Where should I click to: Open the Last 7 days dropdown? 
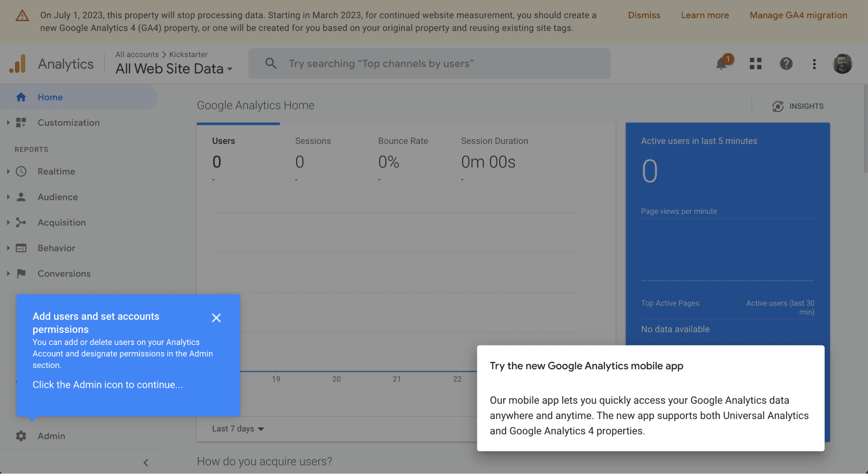tap(238, 429)
